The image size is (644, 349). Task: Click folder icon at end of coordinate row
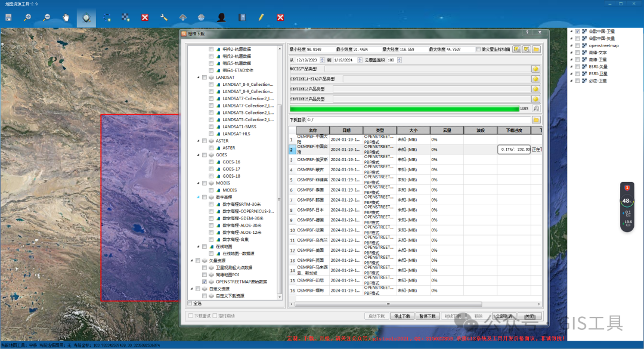537,50
